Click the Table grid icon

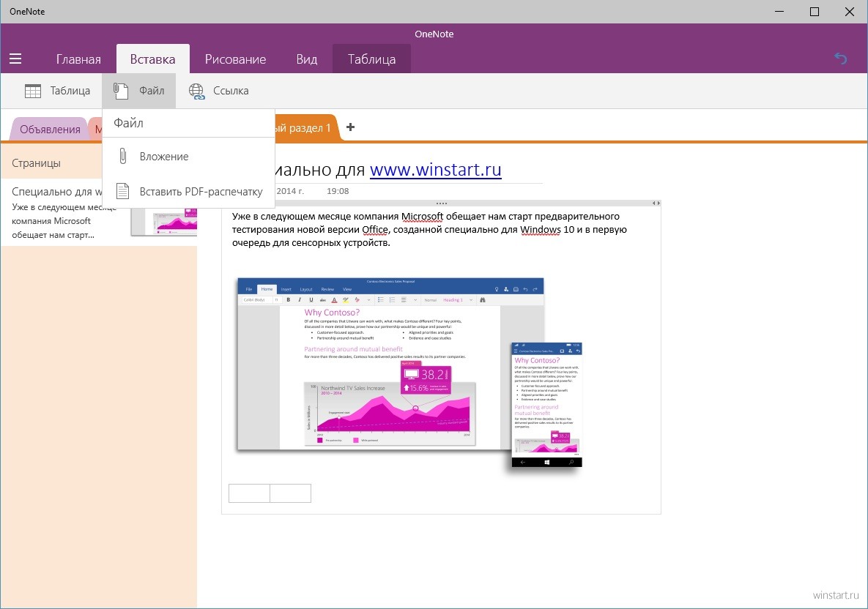pos(33,91)
